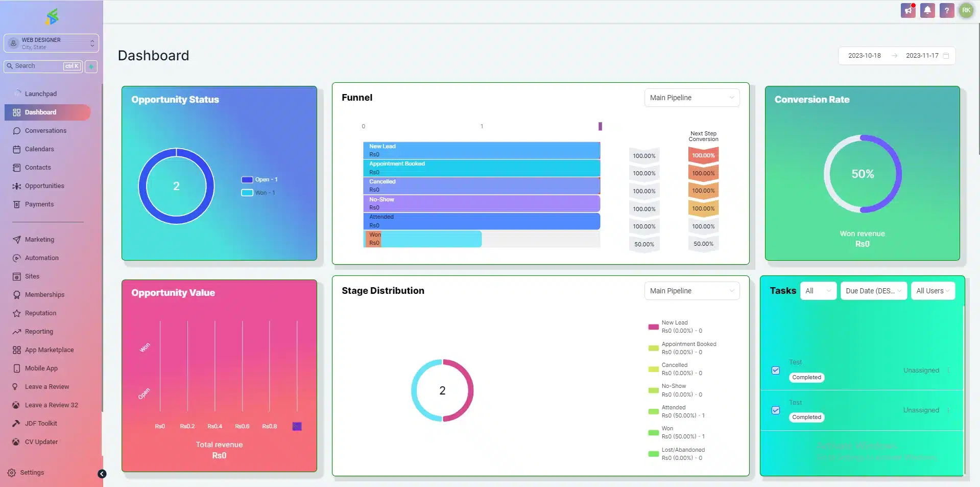Open the RK user avatar menu
Image resolution: width=980 pixels, height=487 pixels.
[966, 10]
